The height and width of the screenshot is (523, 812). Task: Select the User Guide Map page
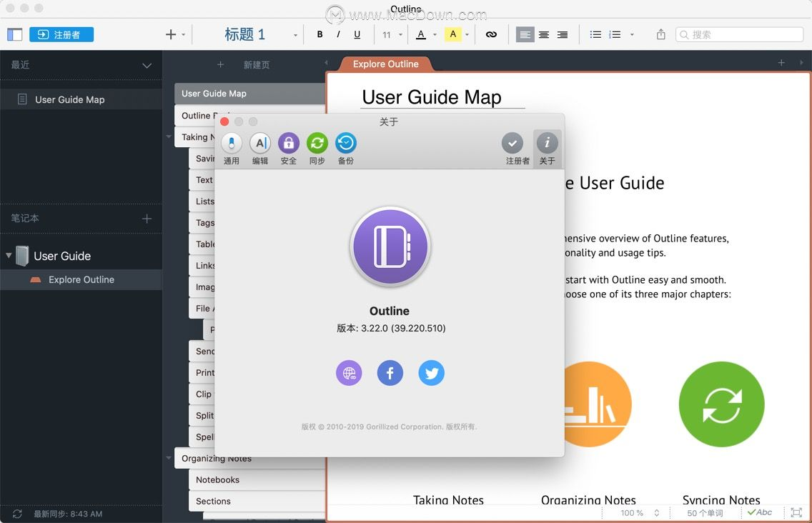[250, 94]
